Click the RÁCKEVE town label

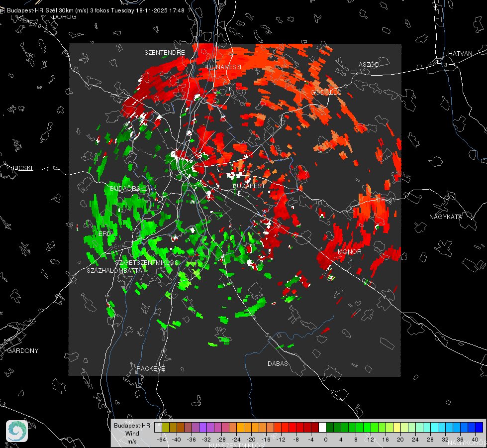point(151,368)
